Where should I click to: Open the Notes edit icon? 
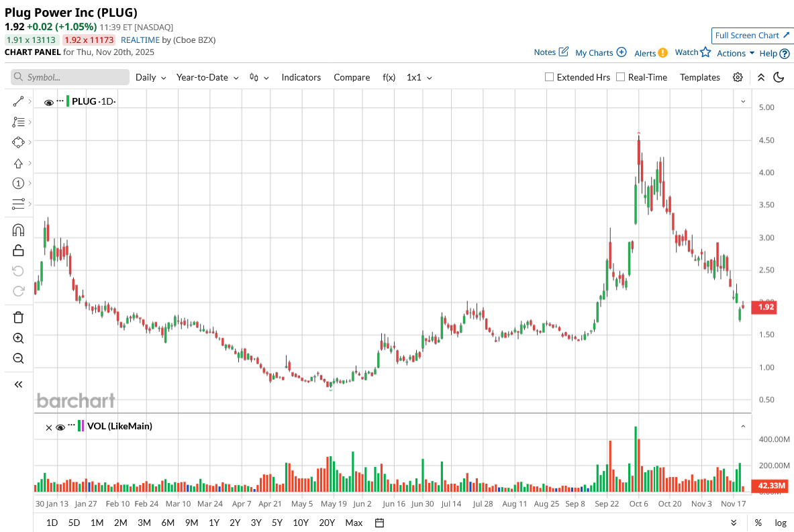(564, 52)
